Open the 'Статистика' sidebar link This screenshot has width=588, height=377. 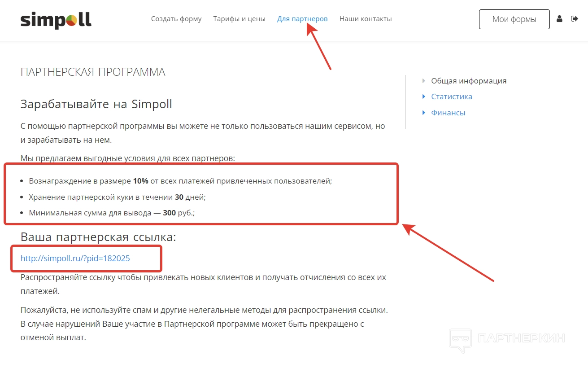click(x=452, y=96)
